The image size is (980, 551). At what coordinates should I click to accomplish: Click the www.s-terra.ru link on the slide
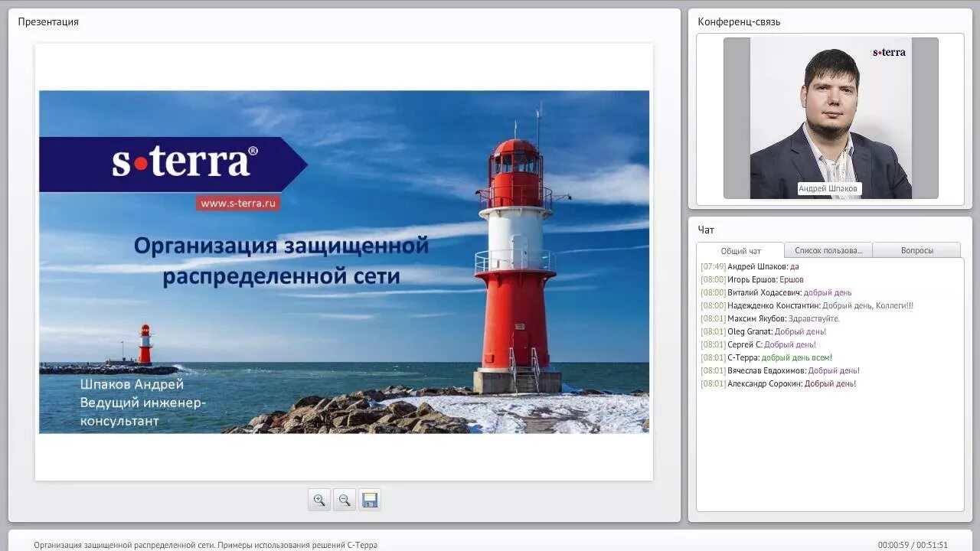[x=237, y=203]
